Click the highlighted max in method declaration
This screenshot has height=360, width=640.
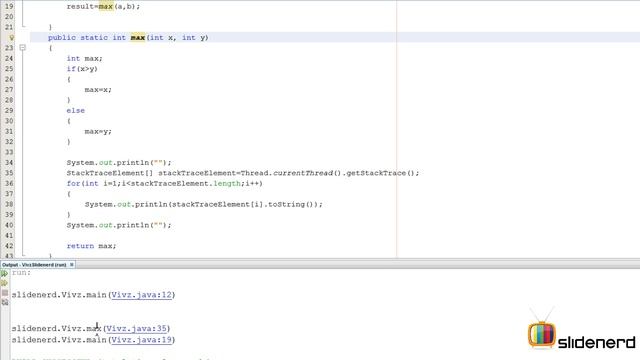pyautogui.click(x=138, y=38)
